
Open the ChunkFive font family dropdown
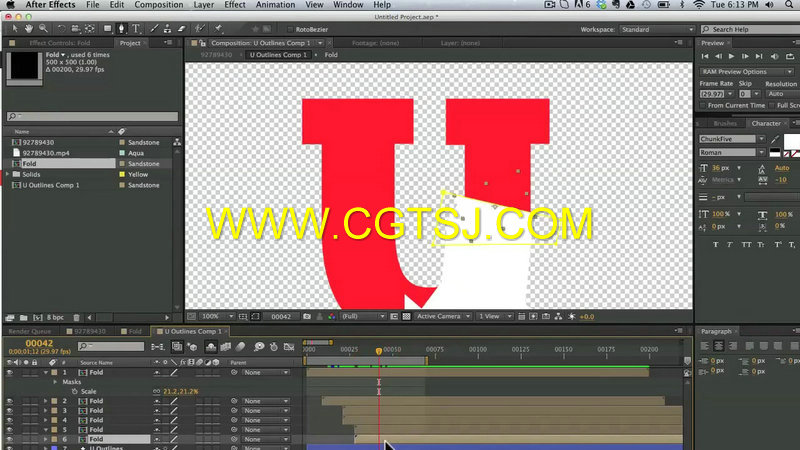point(732,139)
